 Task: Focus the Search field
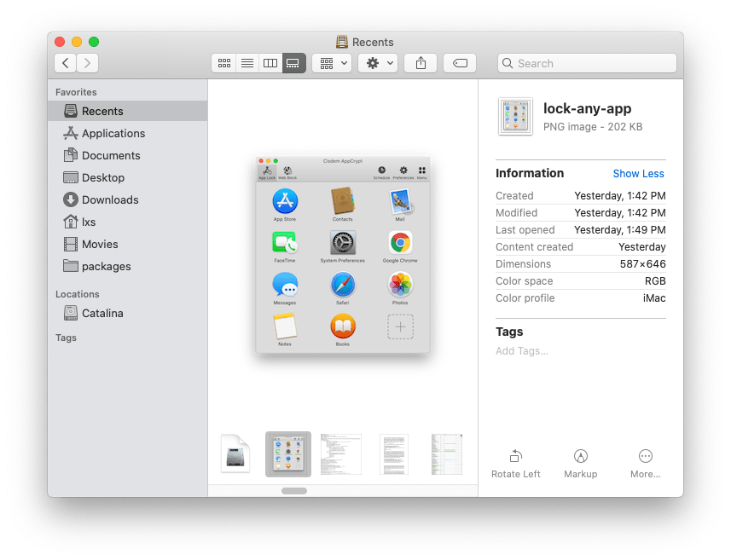[587, 63]
